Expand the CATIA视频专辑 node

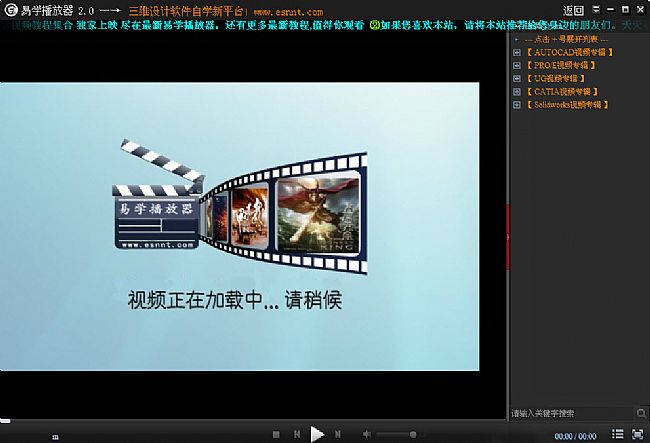pos(517,92)
